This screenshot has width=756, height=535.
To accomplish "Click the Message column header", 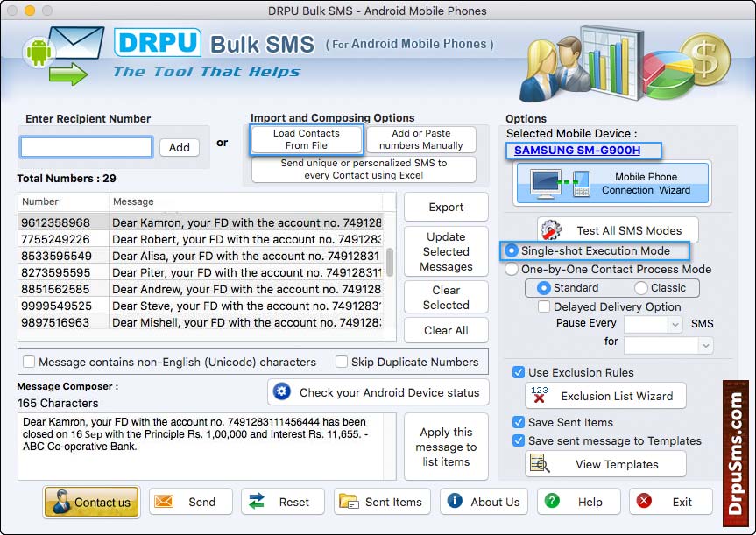I will [x=245, y=201].
